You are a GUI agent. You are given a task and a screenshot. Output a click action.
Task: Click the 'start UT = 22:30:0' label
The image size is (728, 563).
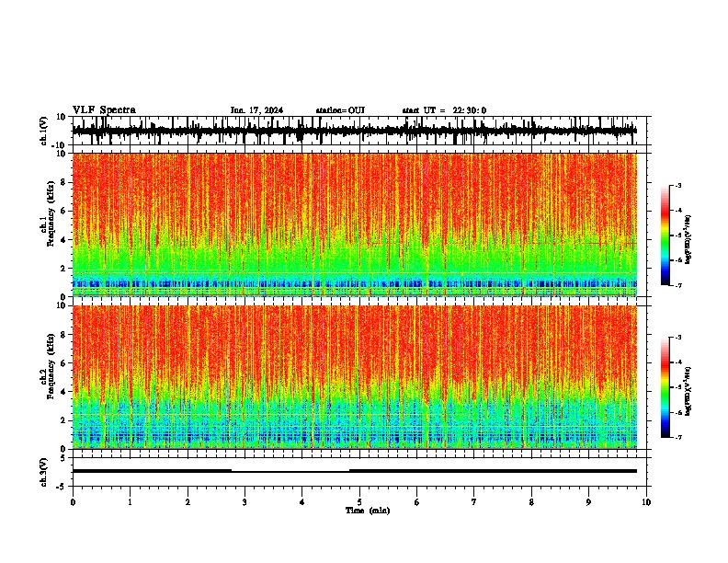point(444,110)
